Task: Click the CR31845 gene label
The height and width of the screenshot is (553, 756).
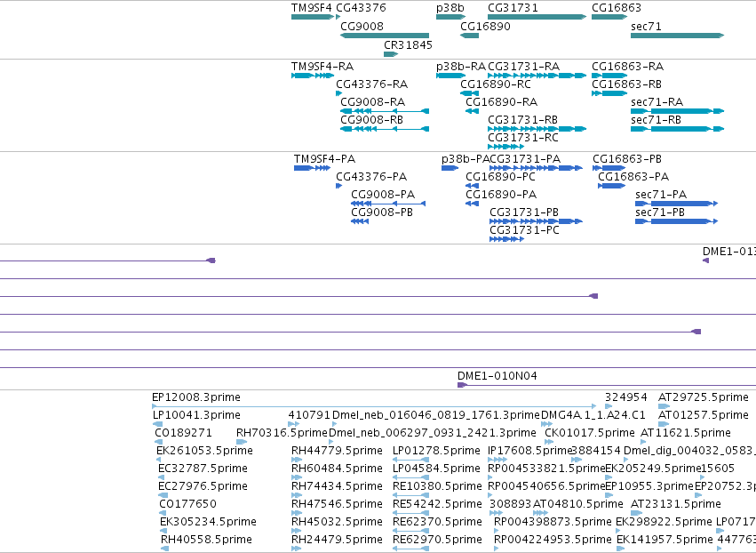Action: (x=409, y=44)
